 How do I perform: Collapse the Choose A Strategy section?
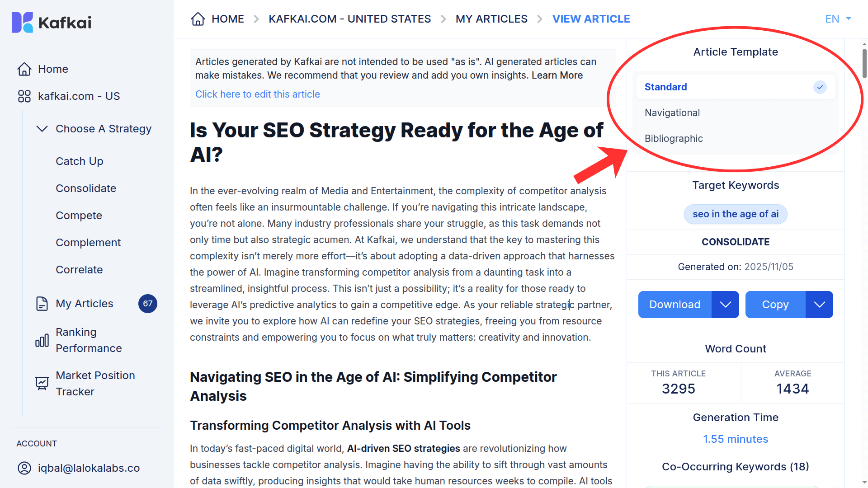coord(42,128)
